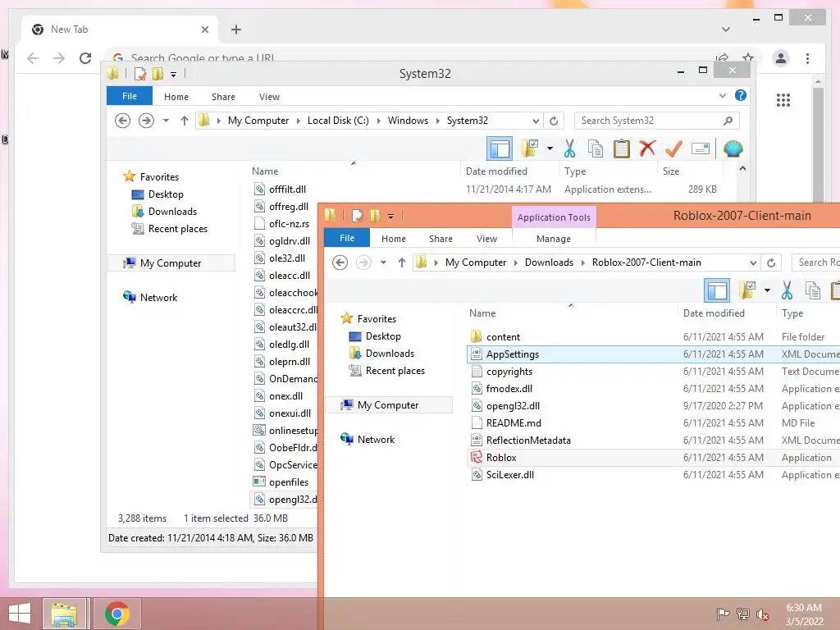Screen dimensions: 840x630
Task: Click in the Search System32 field
Action: (657, 121)
